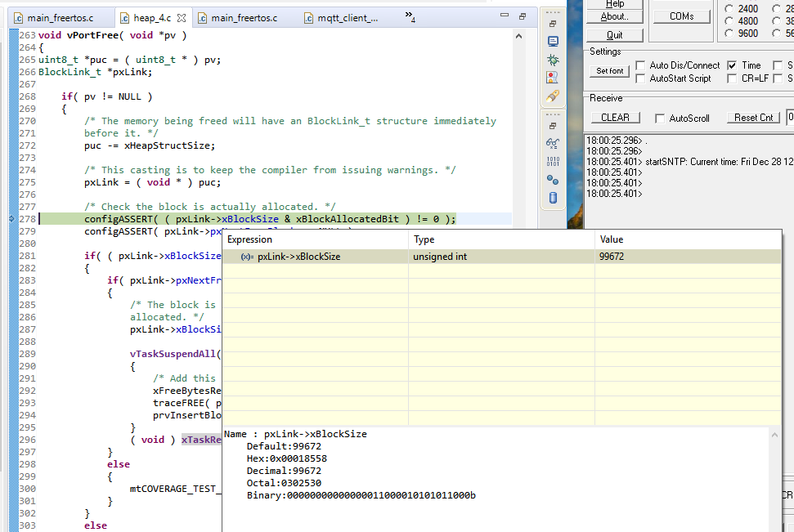Screen dimensions: 794x532
Task: Open the Console view icon in sidebar
Action: coord(553,42)
